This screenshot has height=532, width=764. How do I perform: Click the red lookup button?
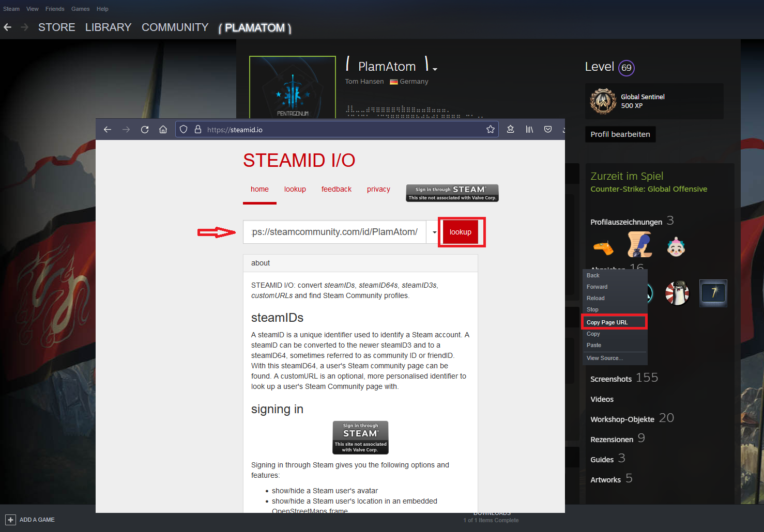coord(460,232)
